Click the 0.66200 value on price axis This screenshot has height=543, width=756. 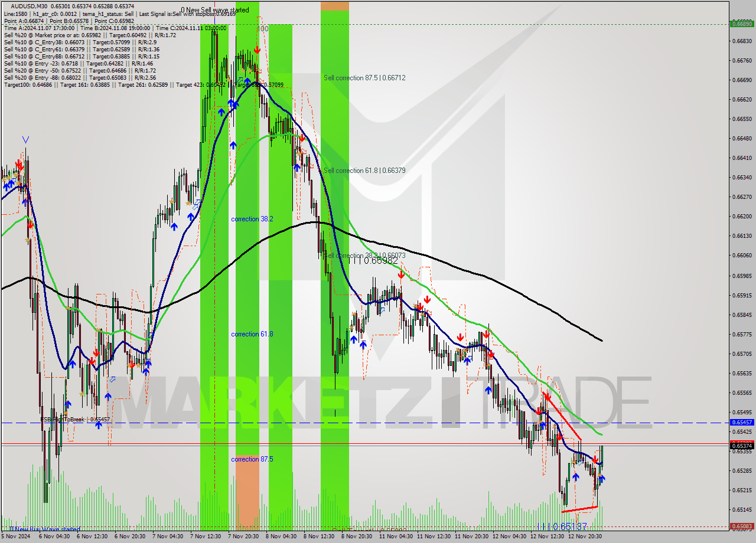pos(742,217)
